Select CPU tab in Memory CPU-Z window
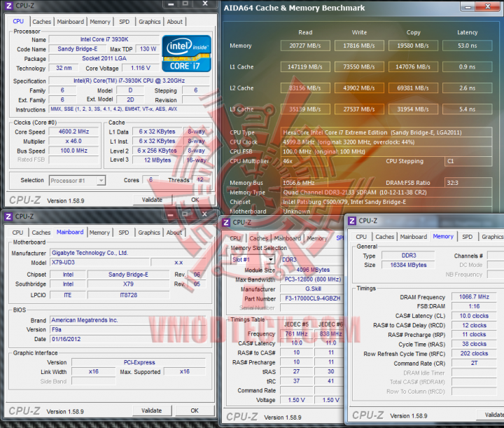This screenshot has width=504, height=428. (x=361, y=237)
